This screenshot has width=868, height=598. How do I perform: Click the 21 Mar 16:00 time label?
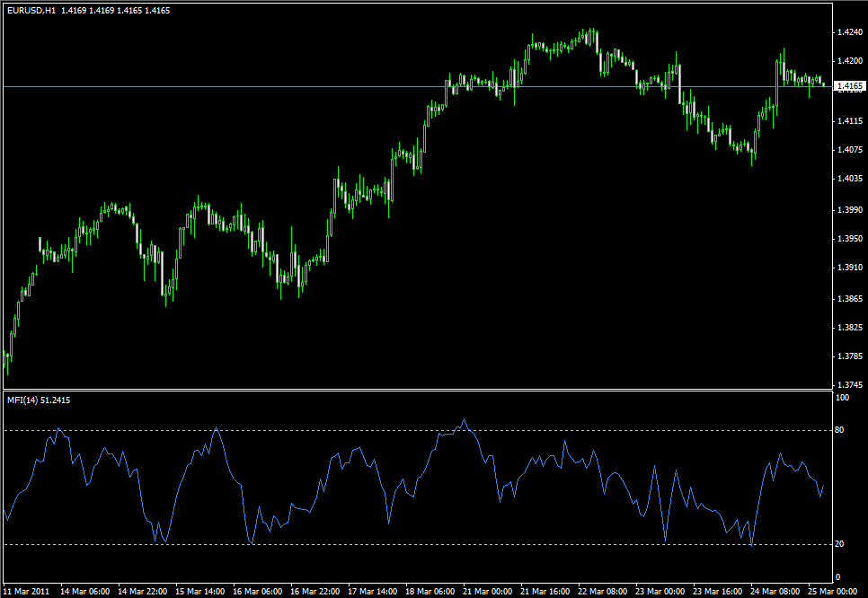coord(545,592)
